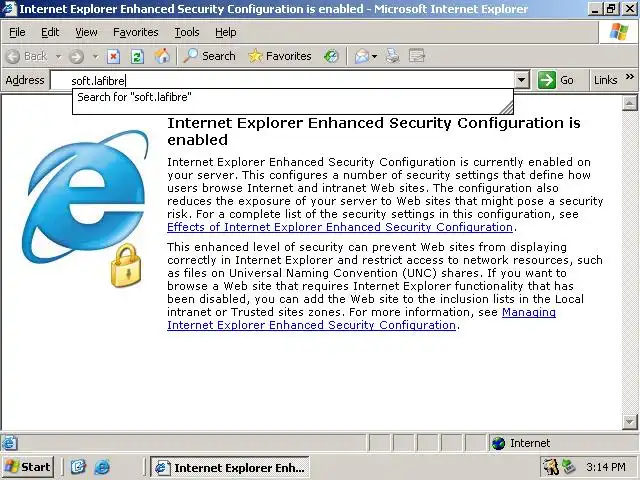
Task: Click the Back arrow toolbar icon
Action: coord(13,56)
